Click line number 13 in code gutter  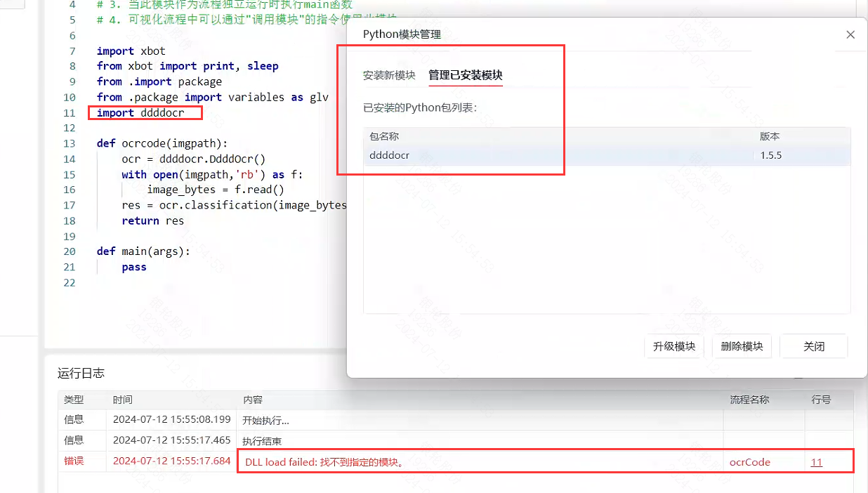tap(69, 143)
